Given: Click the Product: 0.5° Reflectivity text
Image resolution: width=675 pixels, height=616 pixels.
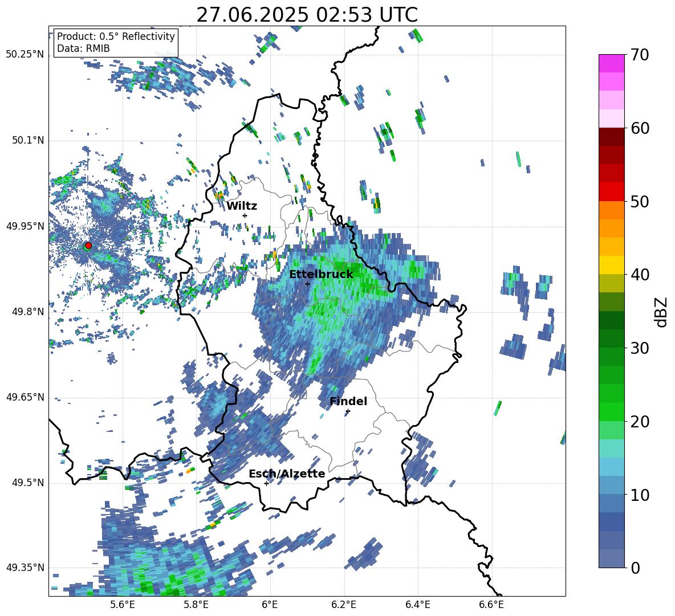Looking at the screenshot, I should [116, 36].
